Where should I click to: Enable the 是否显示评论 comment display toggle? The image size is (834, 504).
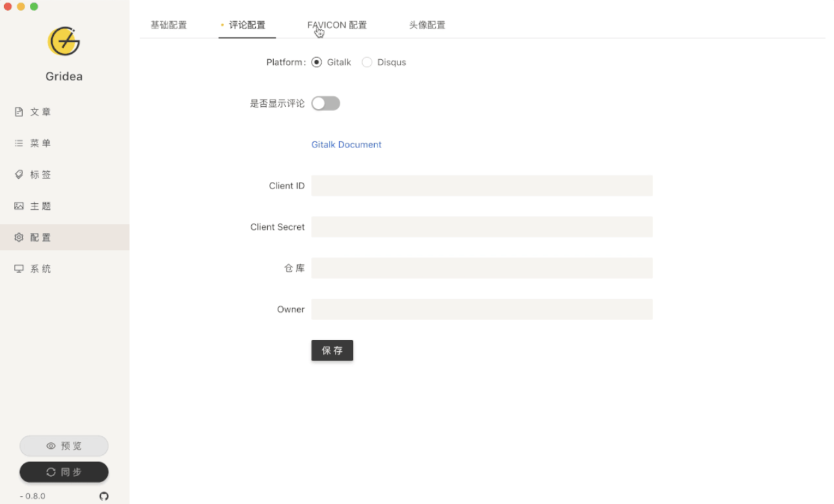tap(325, 103)
